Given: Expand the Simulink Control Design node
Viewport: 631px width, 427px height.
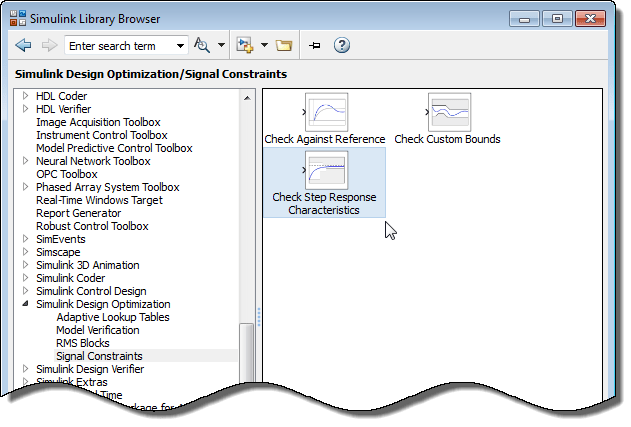Looking at the screenshot, I should coord(25,291).
